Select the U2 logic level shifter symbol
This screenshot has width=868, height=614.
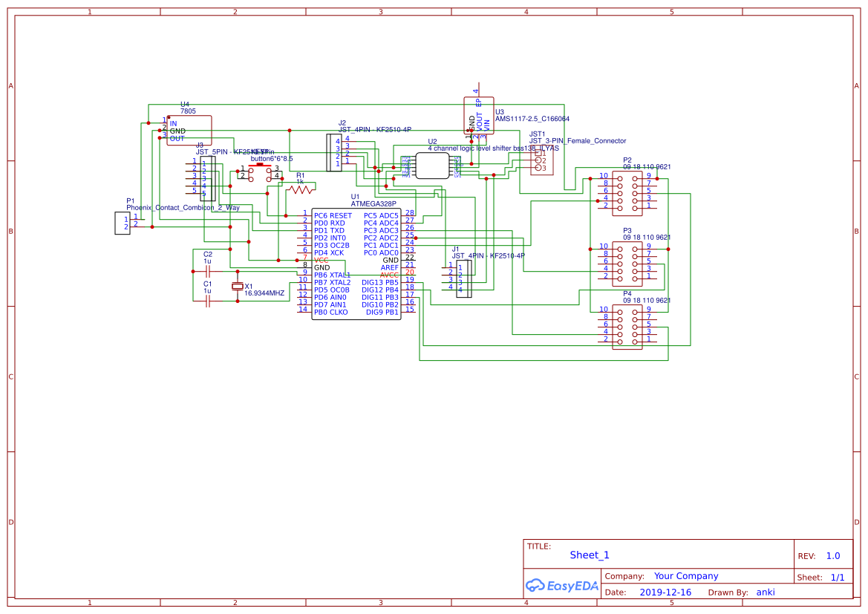[x=432, y=167]
